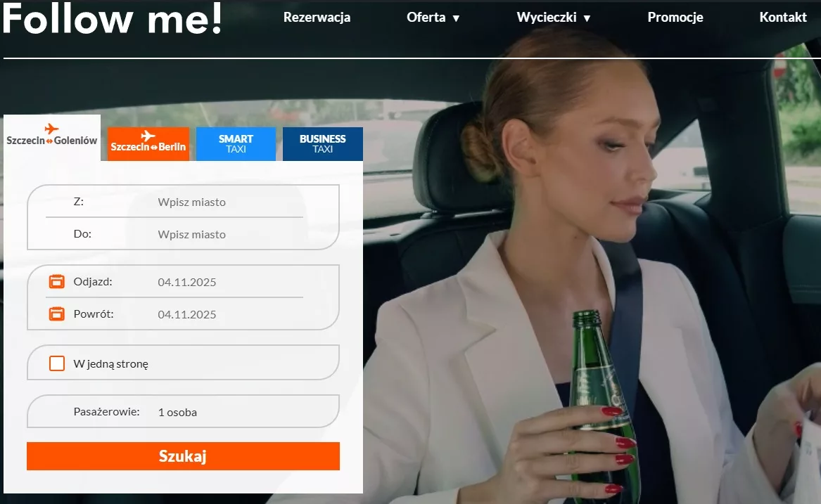Click the orange calendar icon beside Odjazd
The image size is (821, 504).
point(57,282)
